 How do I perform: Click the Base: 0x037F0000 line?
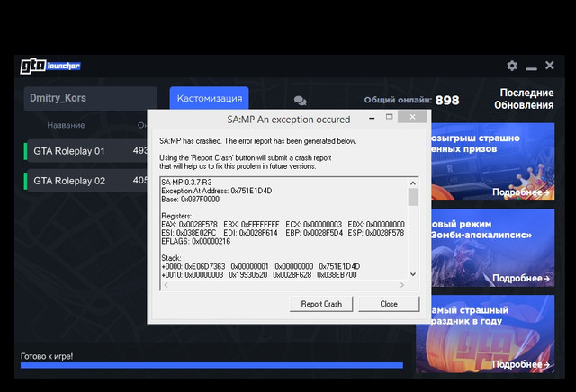(190, 200)
